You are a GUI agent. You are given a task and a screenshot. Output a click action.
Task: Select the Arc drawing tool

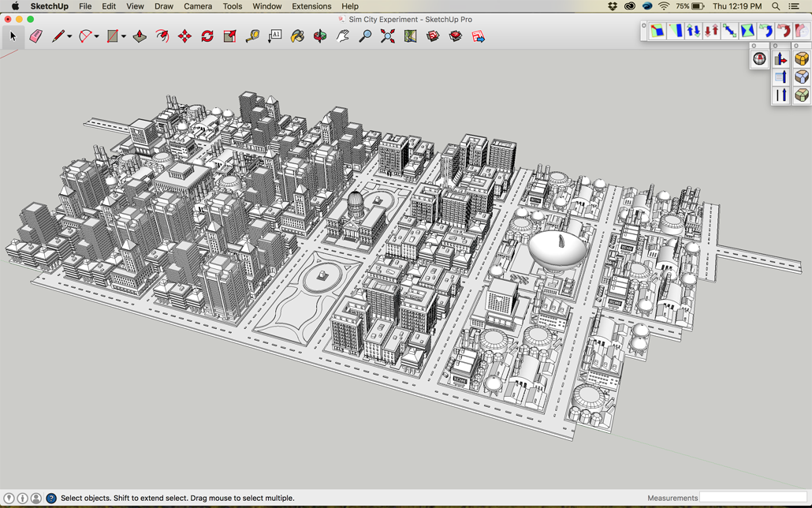pyautogui.click(x=85, y=36)
